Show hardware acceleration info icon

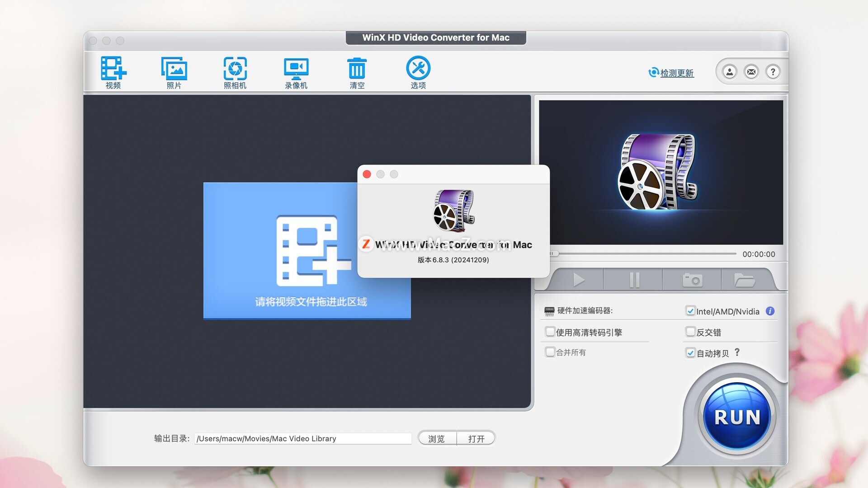770,311
